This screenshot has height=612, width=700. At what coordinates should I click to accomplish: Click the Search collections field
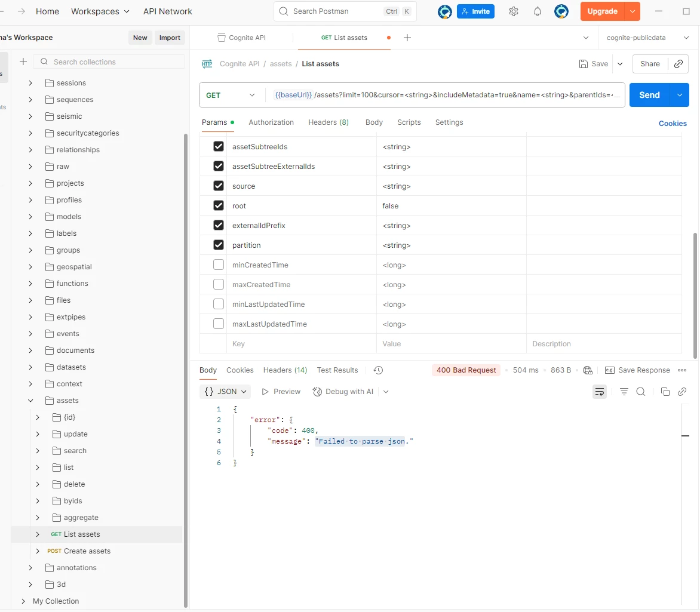point(109,61)
